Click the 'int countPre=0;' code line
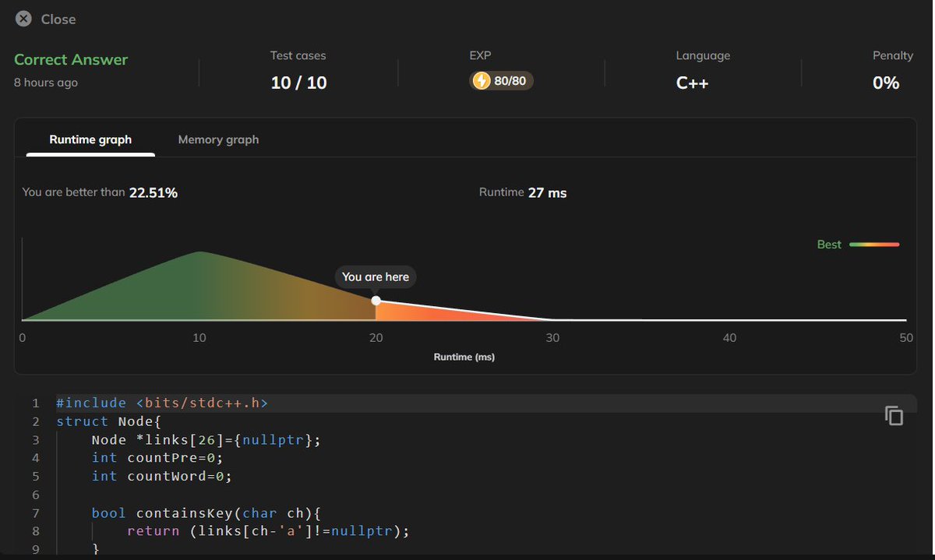Image resolution: width=935 pixels, height=560 pixels. click(157, 458)
